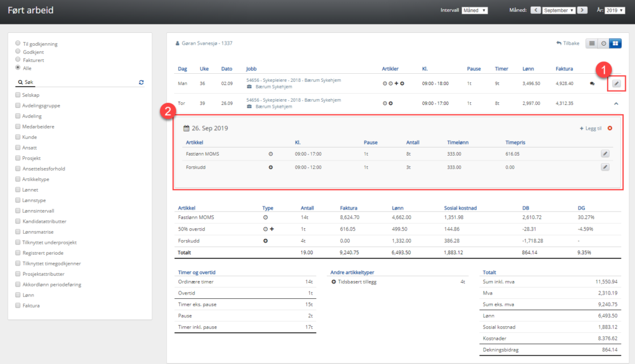This screenshot has width=635, height=364.
Task: Collapse the Thursday 26.09 row chevron
Action: [616, 104]
